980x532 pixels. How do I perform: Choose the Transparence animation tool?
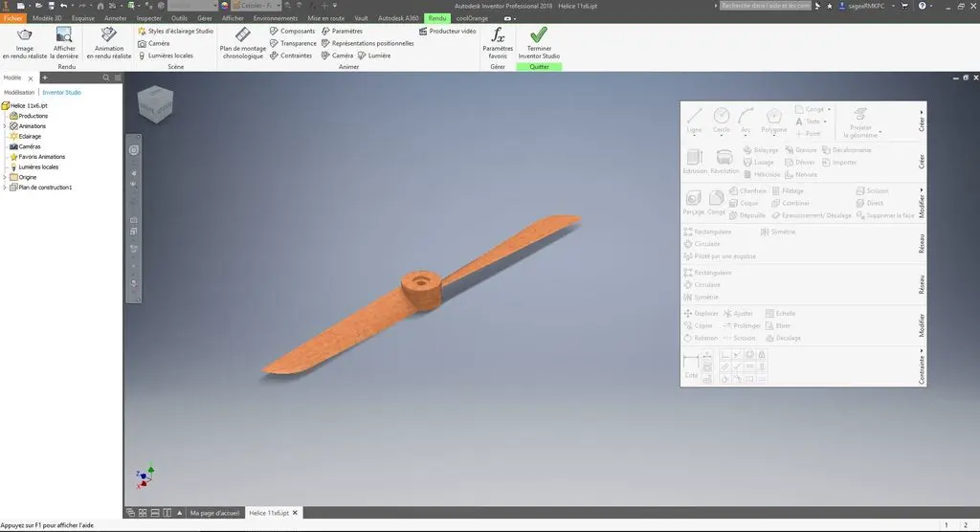click(293, 43)
